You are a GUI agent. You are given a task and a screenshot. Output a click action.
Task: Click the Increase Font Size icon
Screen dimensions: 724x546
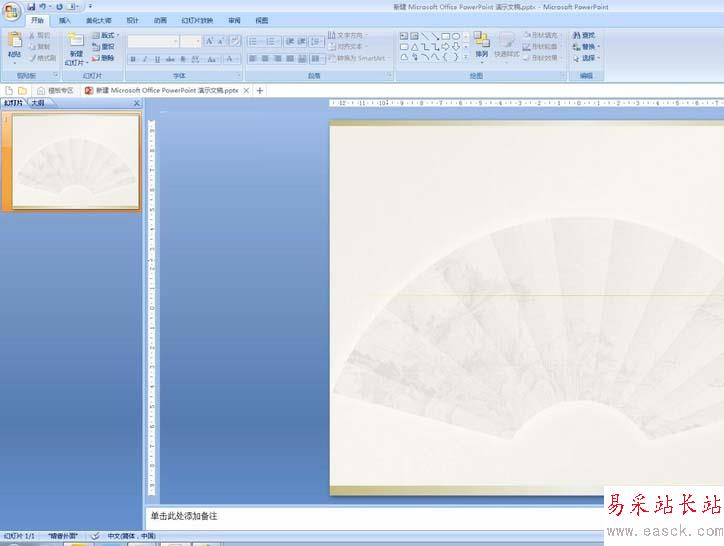point(209,42)
